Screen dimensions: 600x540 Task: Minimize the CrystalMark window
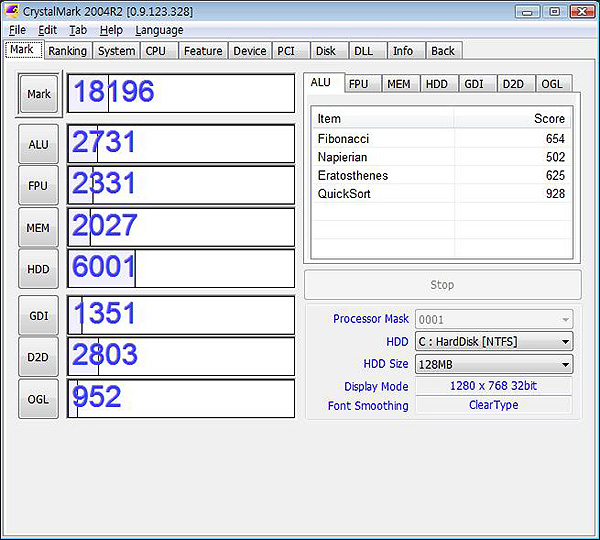[527, 11]
